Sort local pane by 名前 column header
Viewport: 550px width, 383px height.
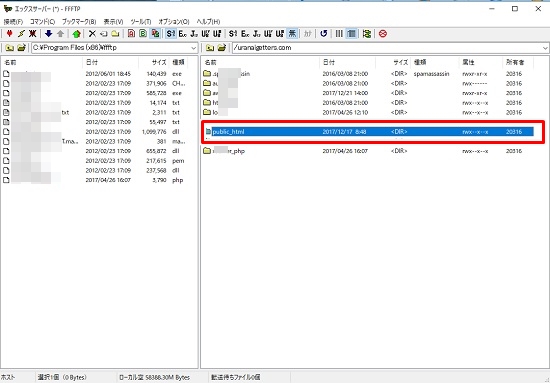pyautogui.click(x=42, y=62)
